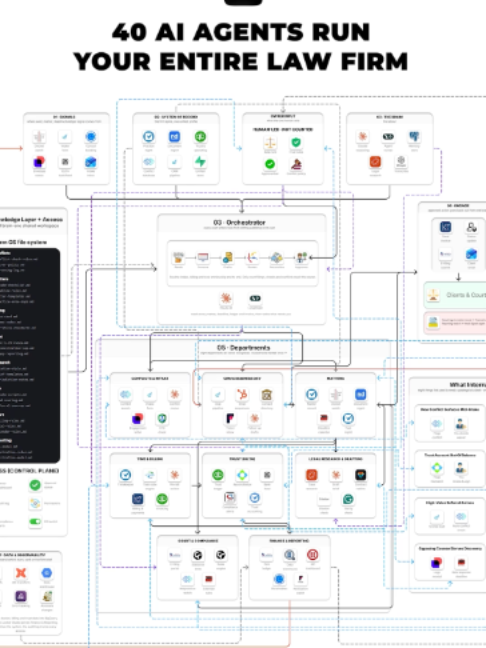
Task: Click the black file system listing panel
Action: [30, 355]
